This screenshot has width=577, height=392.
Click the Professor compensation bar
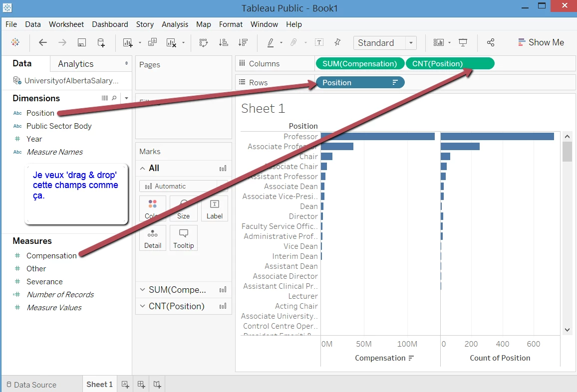[378, 137]
